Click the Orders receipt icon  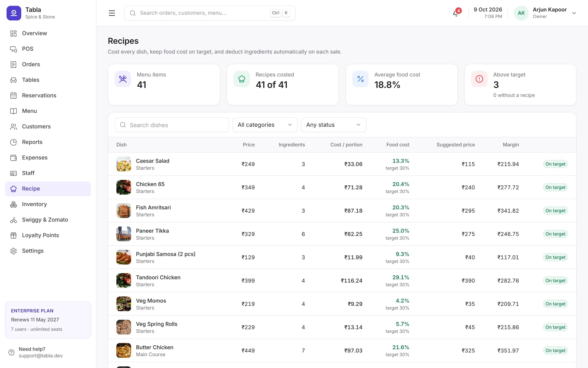click(x=13, y=64)
